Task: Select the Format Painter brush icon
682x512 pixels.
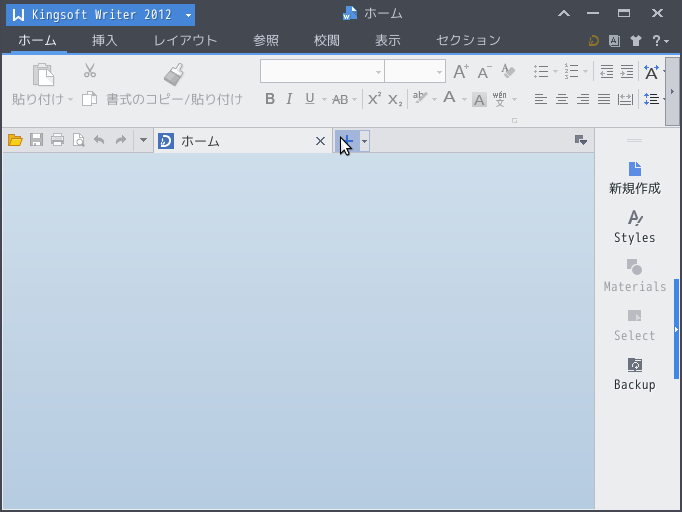Action: [174, 74]
